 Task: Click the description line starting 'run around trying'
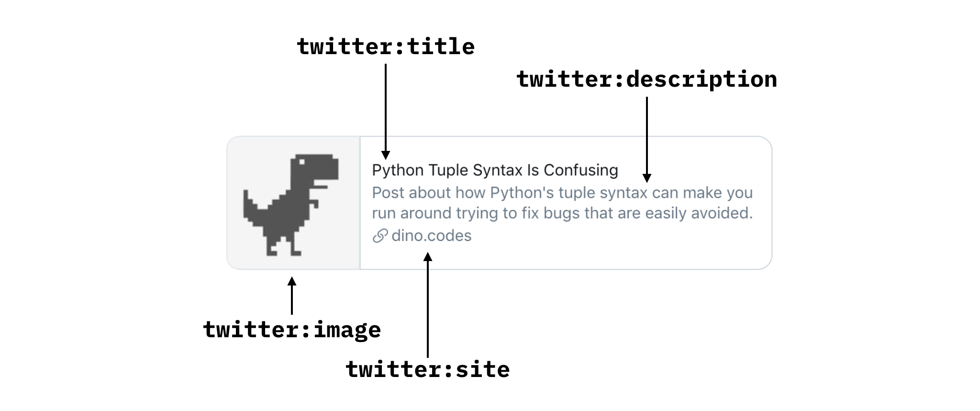coord(562,213)
